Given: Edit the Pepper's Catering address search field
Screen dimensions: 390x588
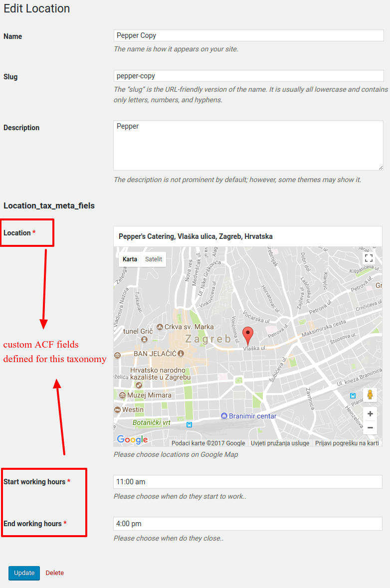Looking at the screenshot, I should tap(248, 236).
